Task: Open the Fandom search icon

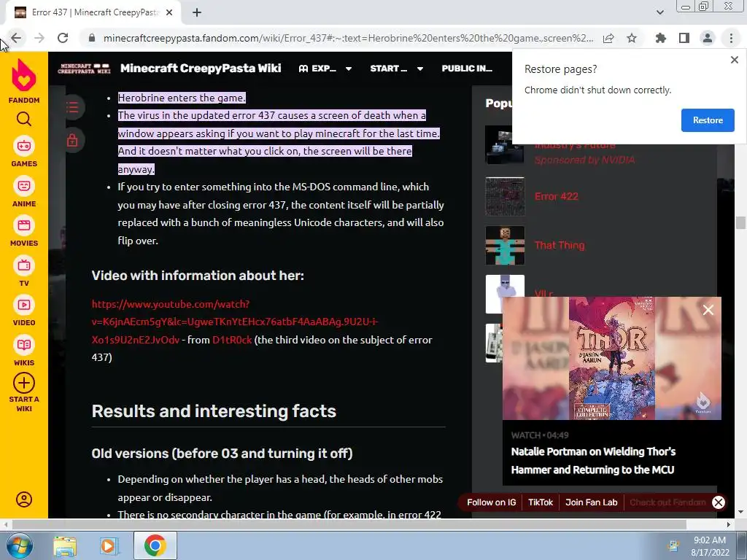Action: click(24, 119)
